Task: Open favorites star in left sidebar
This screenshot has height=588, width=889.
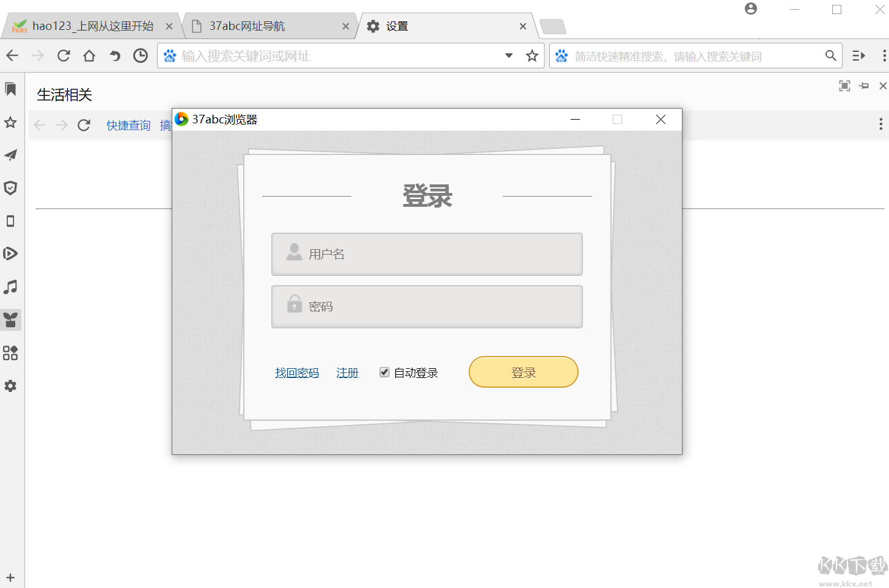Action: tap(10, 122)
